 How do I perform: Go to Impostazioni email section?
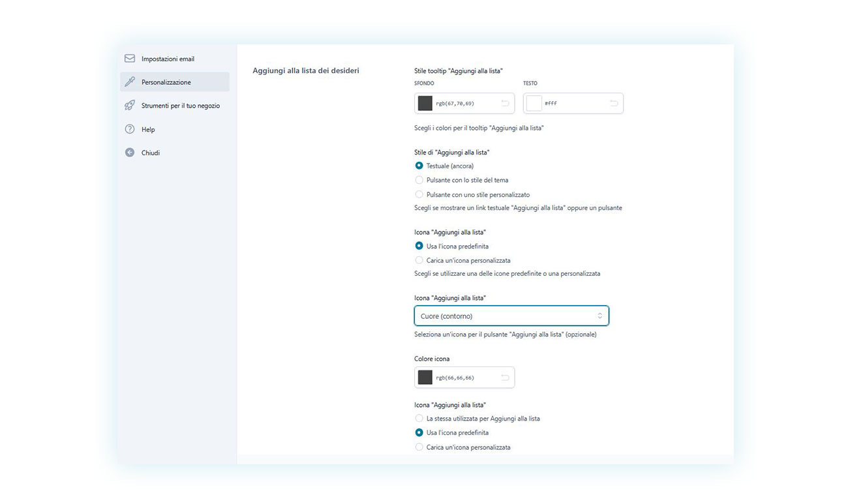(x=168, y=59)
